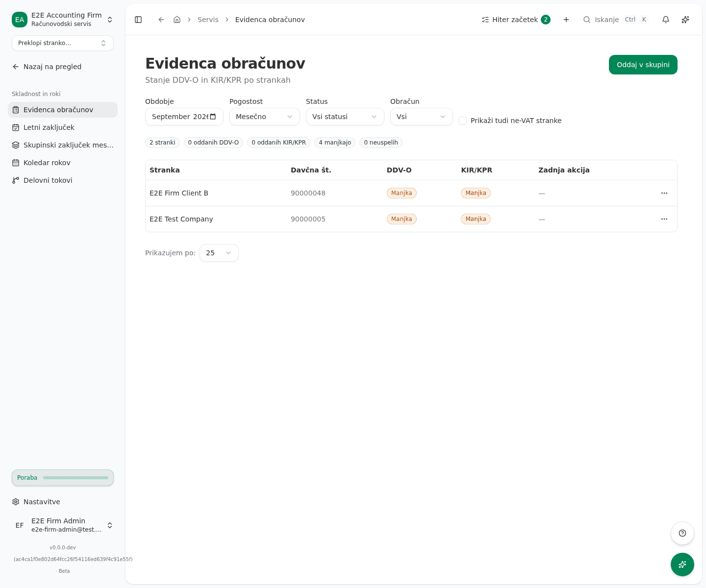Open row actions for E2E Firm Client B

pyautogui.click(x=664, y=193)
